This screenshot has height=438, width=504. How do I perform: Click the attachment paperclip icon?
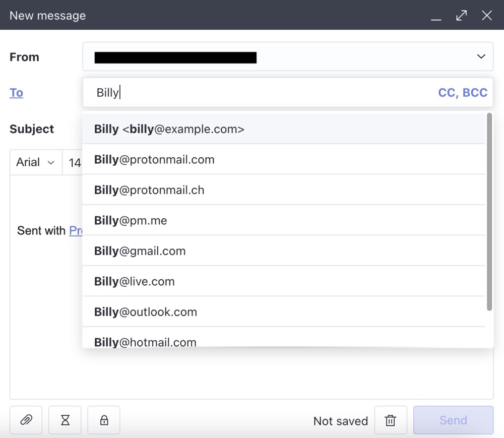pos(26,420)
